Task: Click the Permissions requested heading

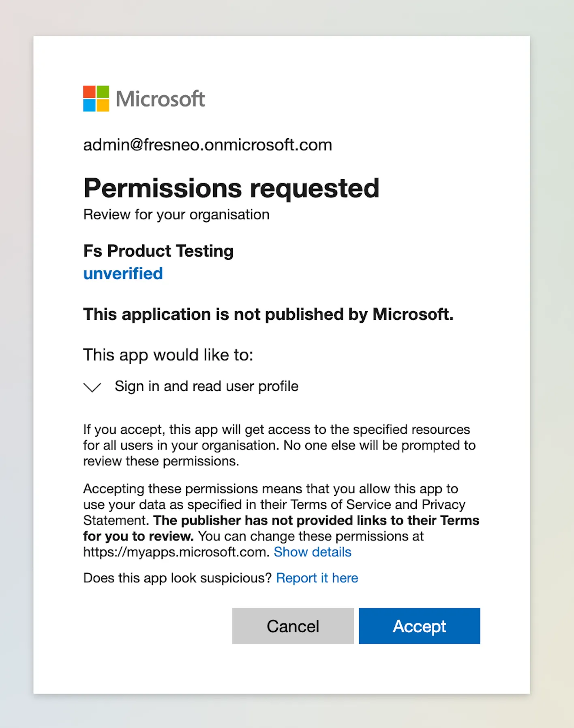Action: coord(231,188)
